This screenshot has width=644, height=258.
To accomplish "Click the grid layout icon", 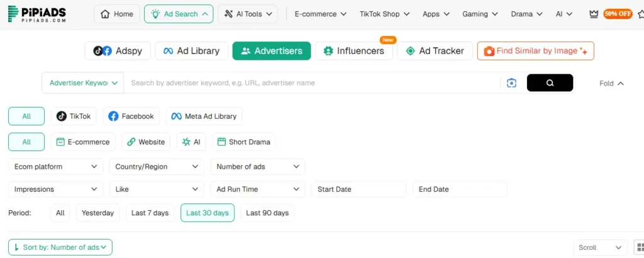I will (640, 248).
